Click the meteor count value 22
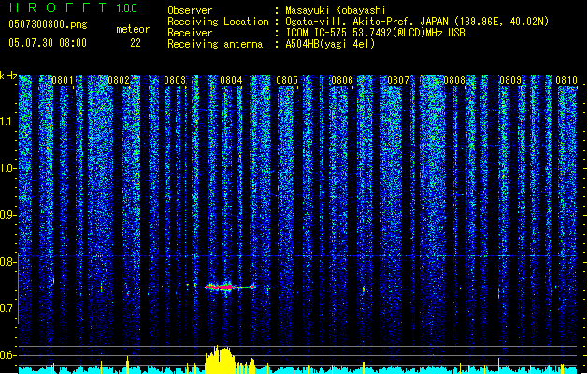Viewport: 588px width, 374px height. (136, 43)
